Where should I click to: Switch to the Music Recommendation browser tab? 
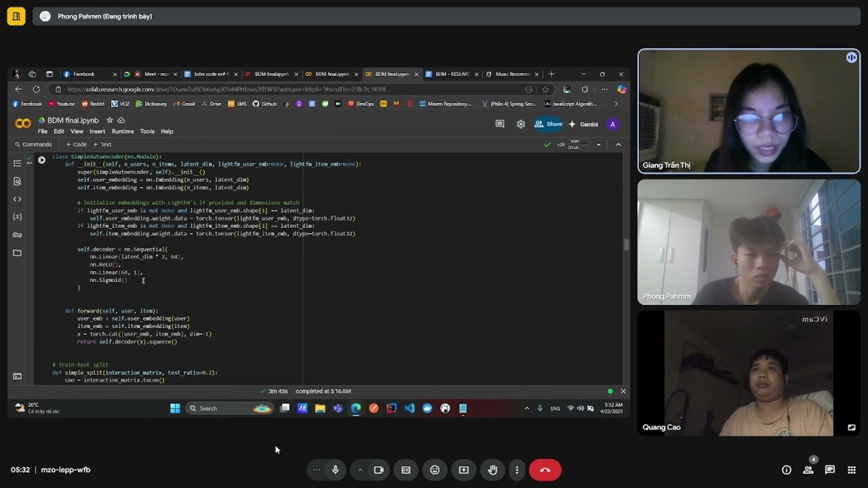point(512,74)
